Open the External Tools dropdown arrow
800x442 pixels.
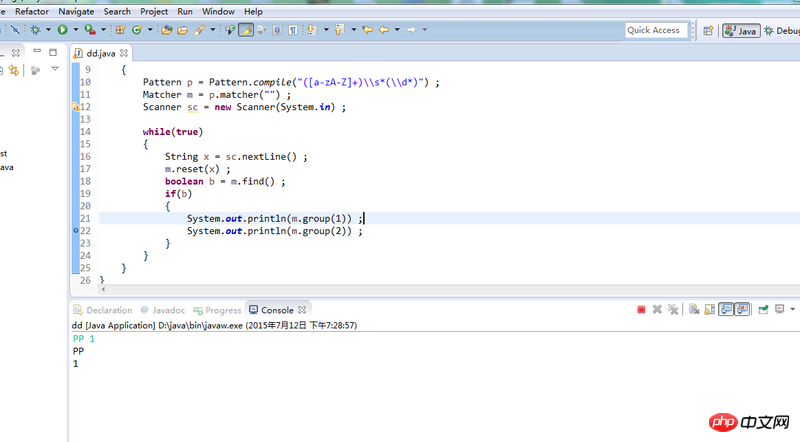click(x=103, y=30)
